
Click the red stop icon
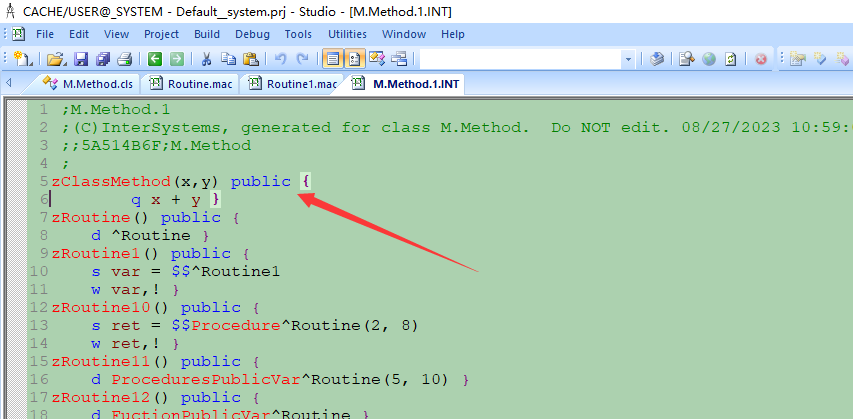761,59
